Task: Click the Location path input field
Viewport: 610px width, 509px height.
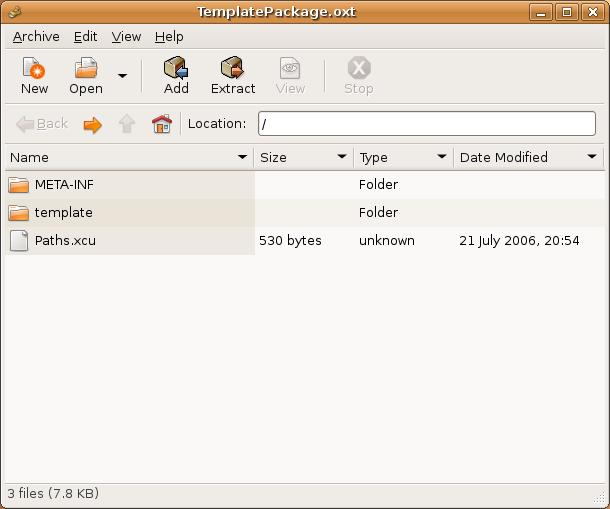Action: [x=426, y=124]
